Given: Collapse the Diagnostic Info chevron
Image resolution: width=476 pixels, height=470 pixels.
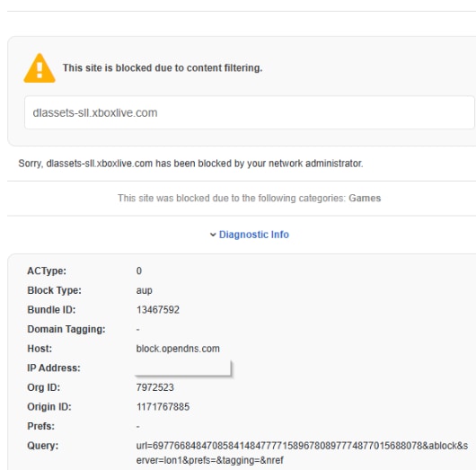Looking at the screenshot, I should click(213, 235).
